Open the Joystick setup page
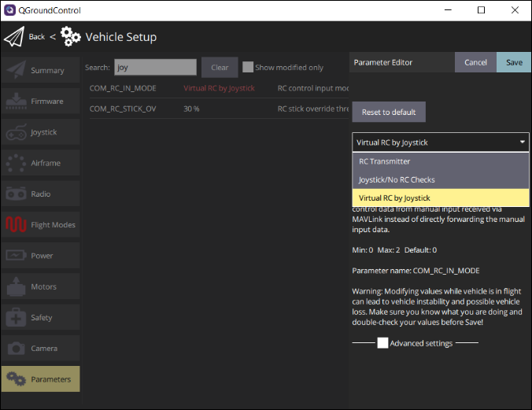Screen dimensions: 532x410 pyautogui.click(x=40, y=131)
